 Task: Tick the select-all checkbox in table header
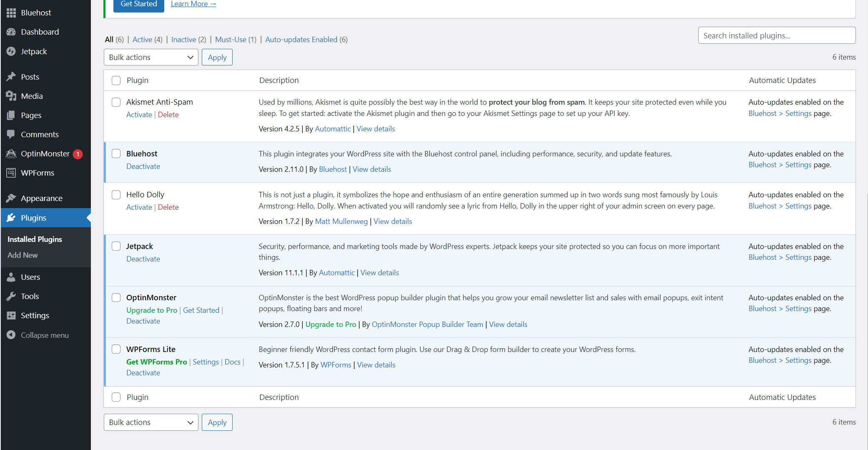116,80
